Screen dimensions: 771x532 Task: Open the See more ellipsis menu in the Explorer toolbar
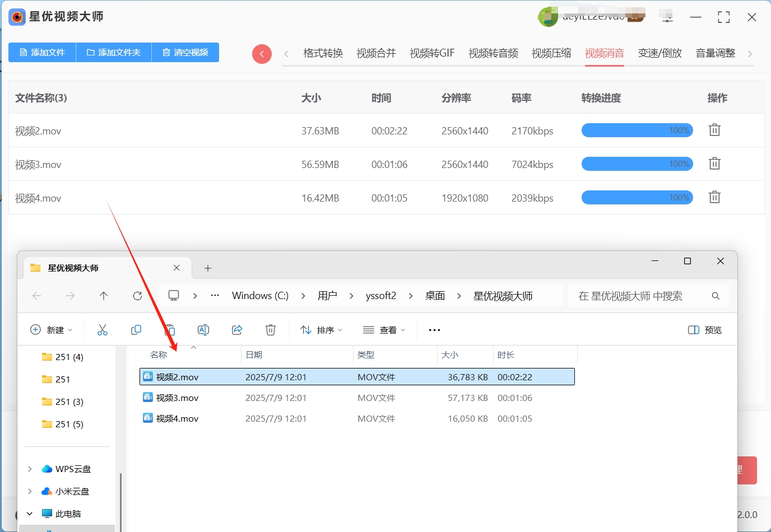tap(434, 330)
